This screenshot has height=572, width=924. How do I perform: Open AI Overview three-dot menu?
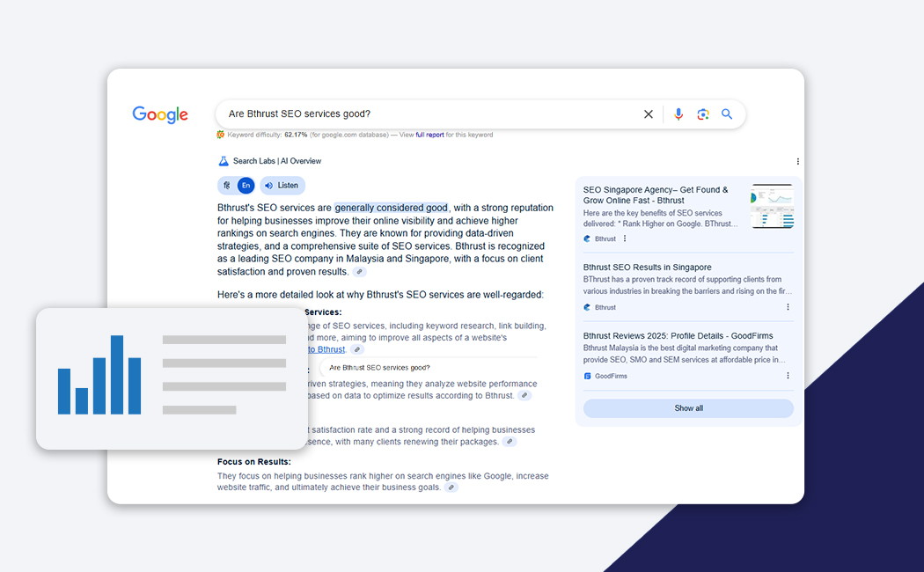pyautogui.click(x=798, y=161)
